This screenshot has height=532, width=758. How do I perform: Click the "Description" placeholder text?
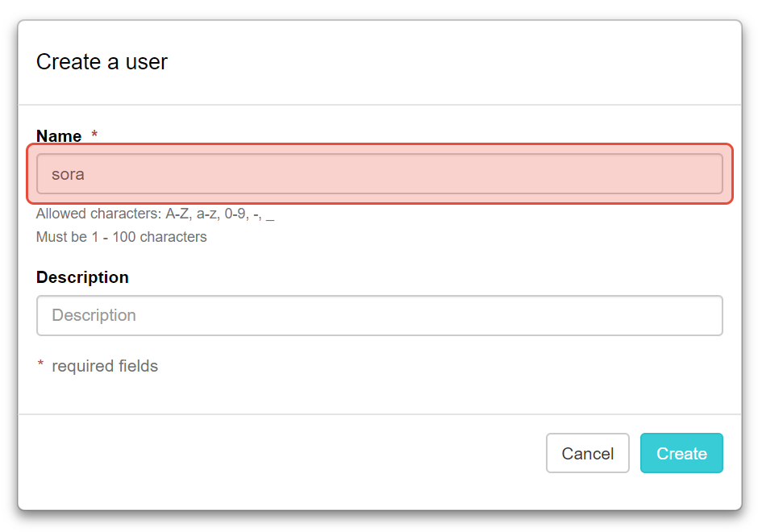point(94,315)
